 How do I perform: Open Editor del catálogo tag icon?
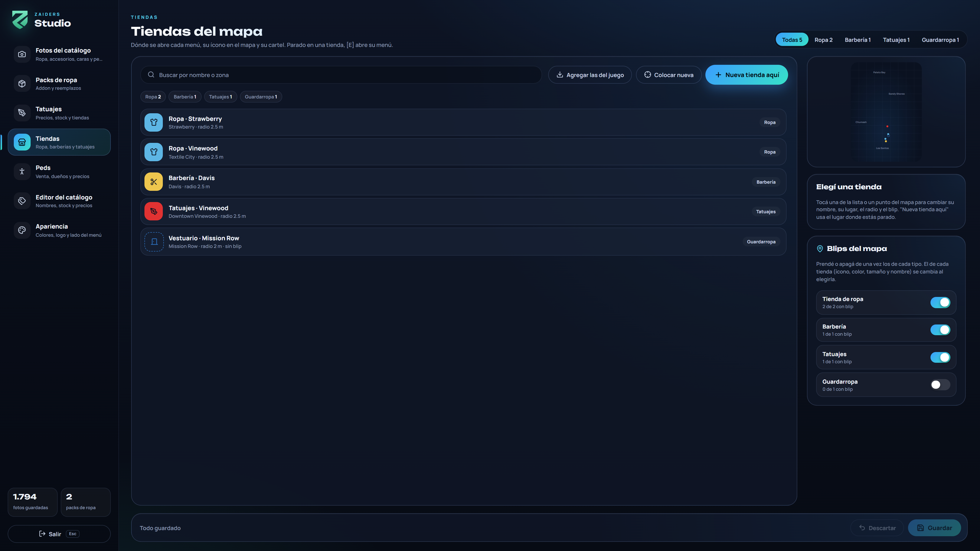(22, 201)
